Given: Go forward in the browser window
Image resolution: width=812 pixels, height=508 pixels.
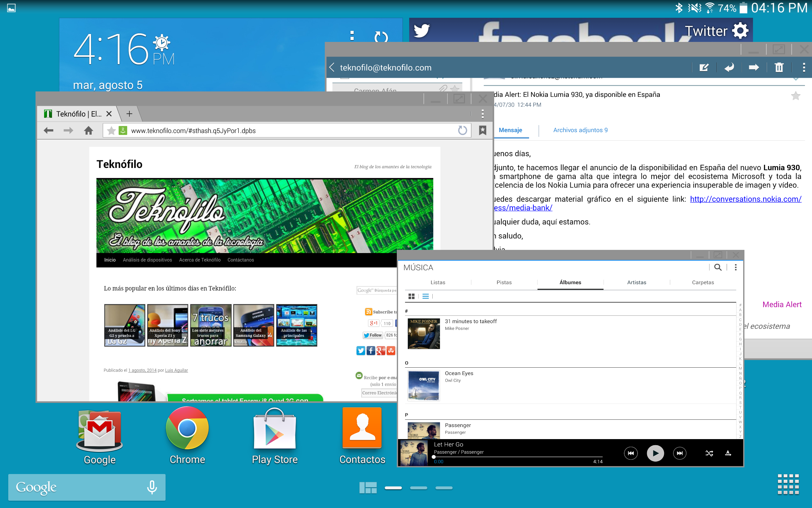Looking at the screenshot, I should pos(69,130).
